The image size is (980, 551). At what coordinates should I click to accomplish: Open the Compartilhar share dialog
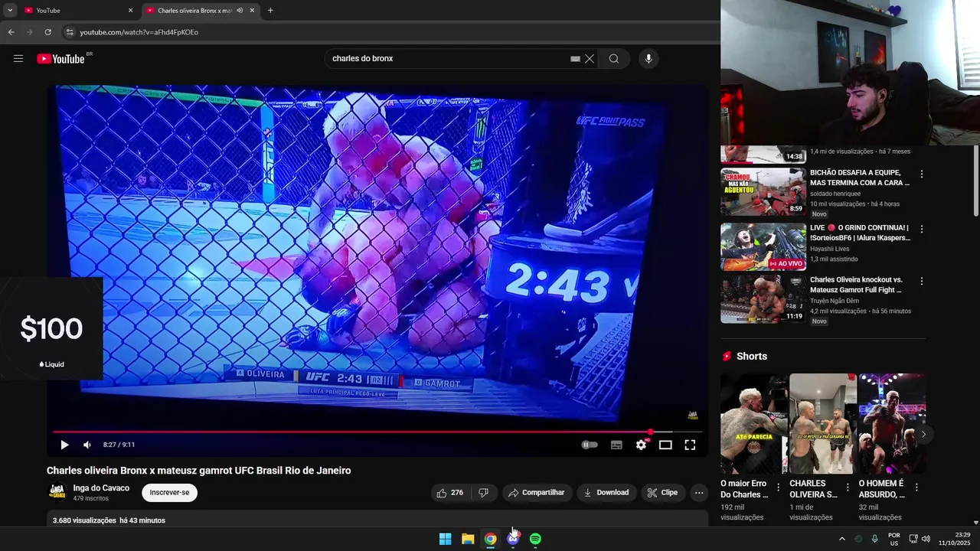[536, 493]
